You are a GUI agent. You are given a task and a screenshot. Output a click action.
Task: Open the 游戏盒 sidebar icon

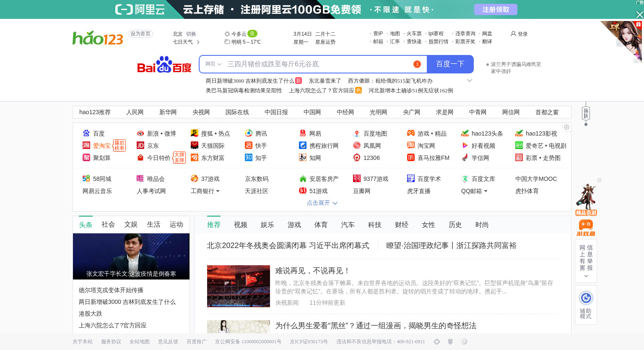(x=586, y=227)
